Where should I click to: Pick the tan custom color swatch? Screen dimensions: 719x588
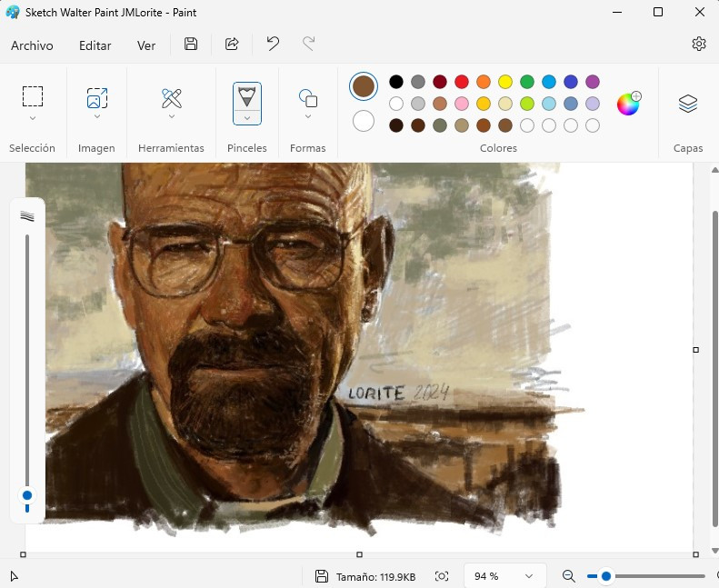point(462,125)
